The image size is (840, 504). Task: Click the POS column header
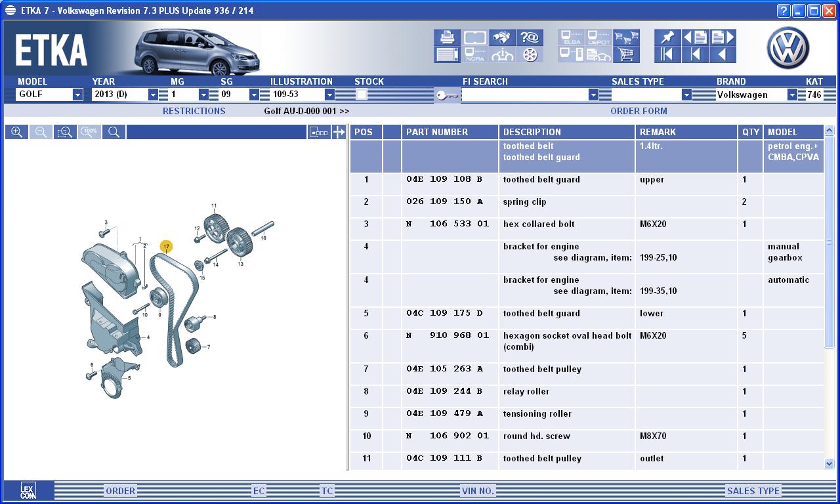[x=366, y=132]
